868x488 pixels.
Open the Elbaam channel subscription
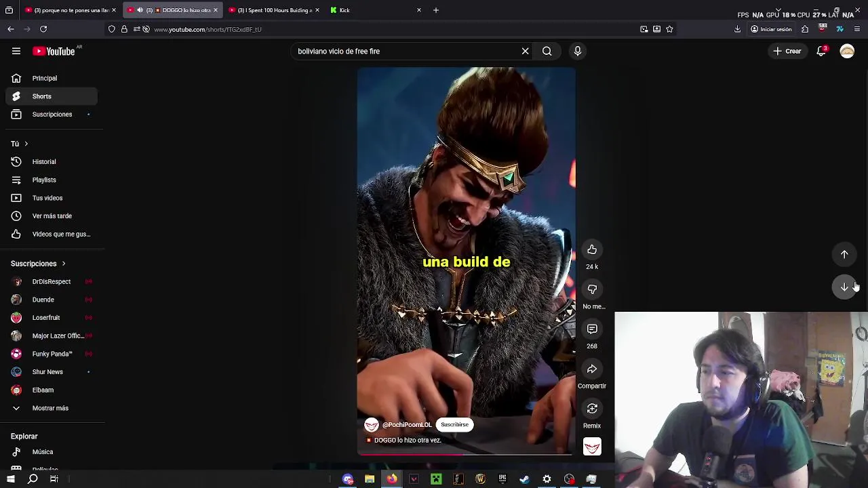tap(52, 390)
